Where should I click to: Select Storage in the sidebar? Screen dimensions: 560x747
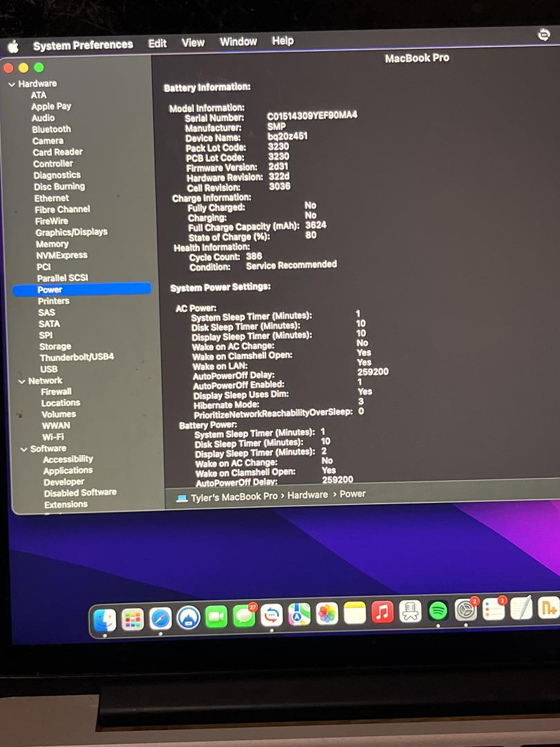point(55,347)
